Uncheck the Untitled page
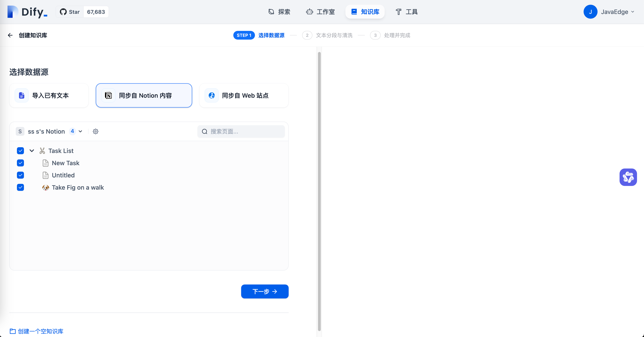The height and width of the screenshot is (337, 644). tap(20, 175)
